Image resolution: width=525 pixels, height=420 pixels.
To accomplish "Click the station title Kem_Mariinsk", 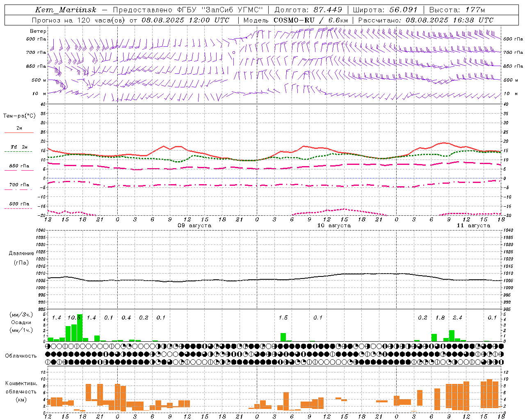I will [x=66, y=10].
